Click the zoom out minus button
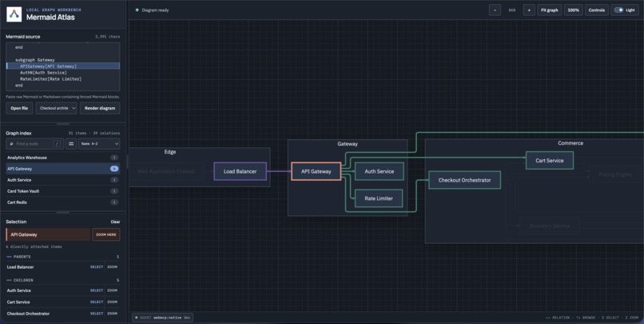The image size is (644, 324). tap(495, 10)
